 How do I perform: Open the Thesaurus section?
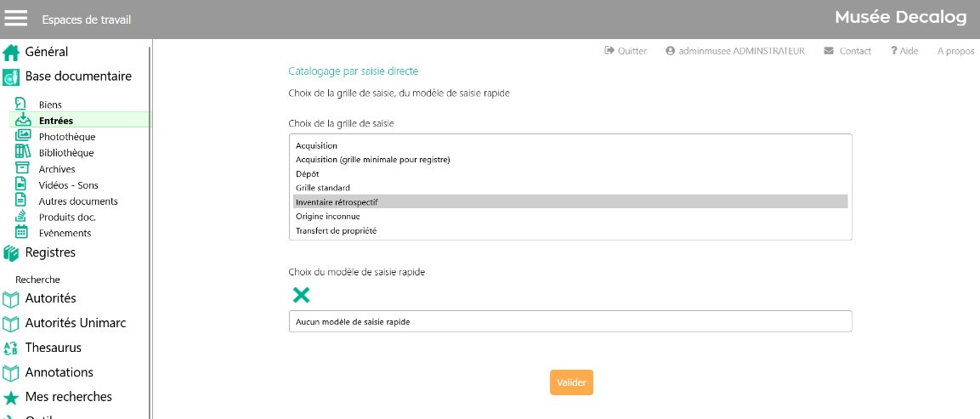[x=53, y=348]
